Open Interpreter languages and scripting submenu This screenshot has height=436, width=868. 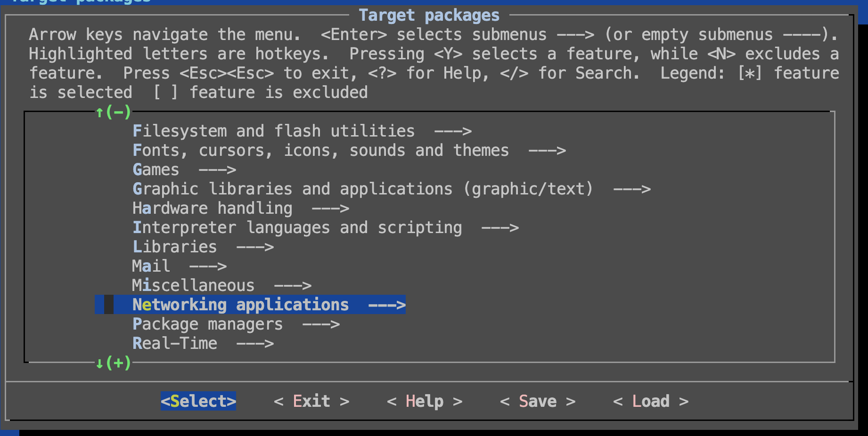pyautogui.click(x=297, y=227)
